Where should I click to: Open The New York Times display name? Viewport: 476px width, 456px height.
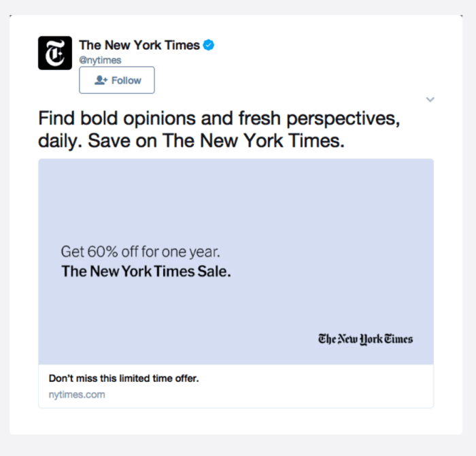pos(139,46)
